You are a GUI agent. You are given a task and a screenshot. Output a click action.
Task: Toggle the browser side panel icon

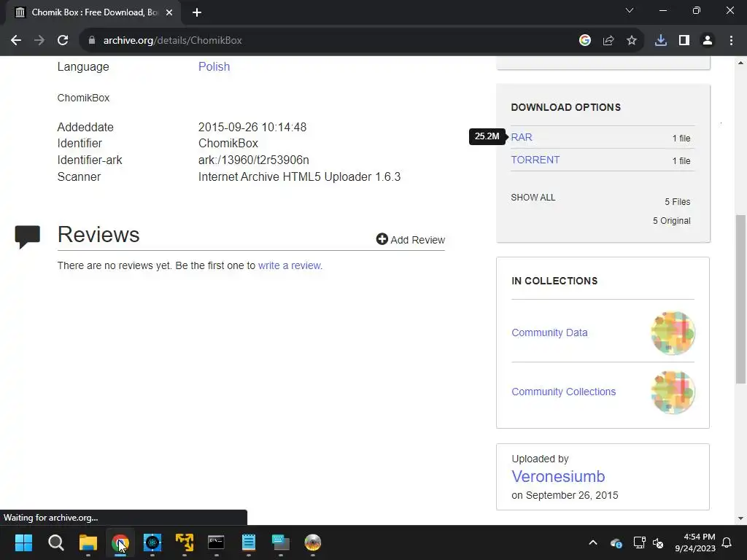(684, 41)
